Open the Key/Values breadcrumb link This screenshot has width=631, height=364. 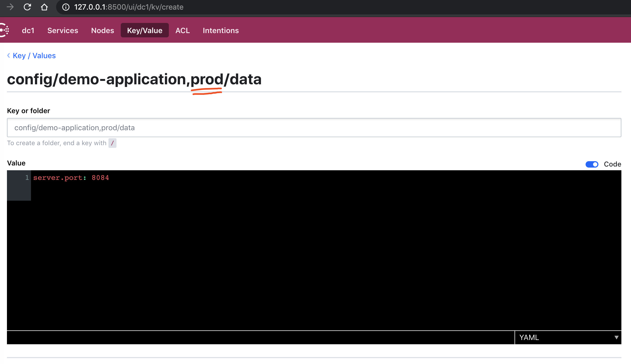tap(31, 56)
